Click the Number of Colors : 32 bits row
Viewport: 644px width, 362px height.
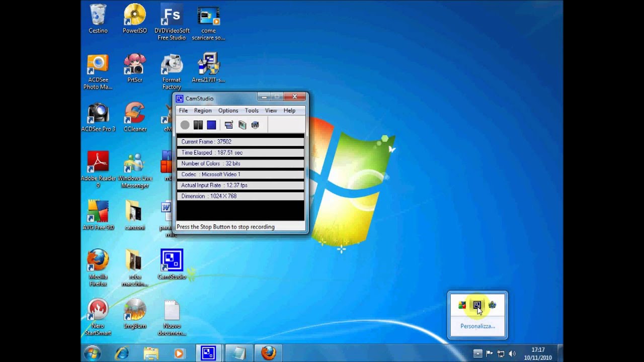pyautogui.click(x=240, y=163)
